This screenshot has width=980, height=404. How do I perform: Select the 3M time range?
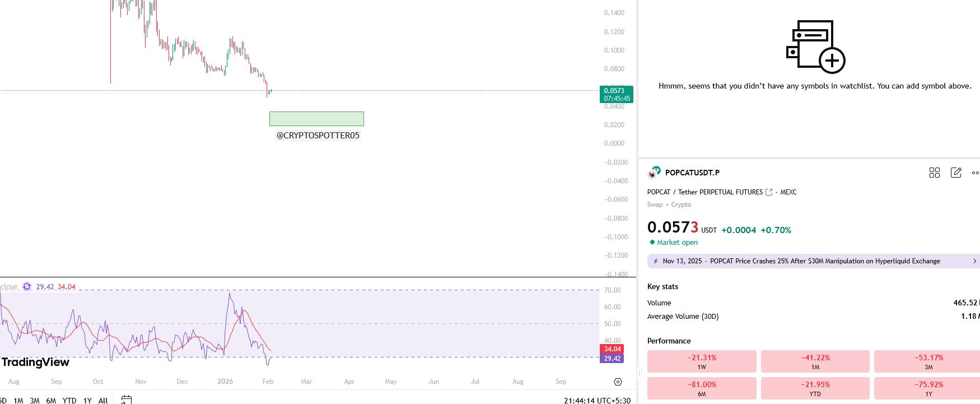35,400
